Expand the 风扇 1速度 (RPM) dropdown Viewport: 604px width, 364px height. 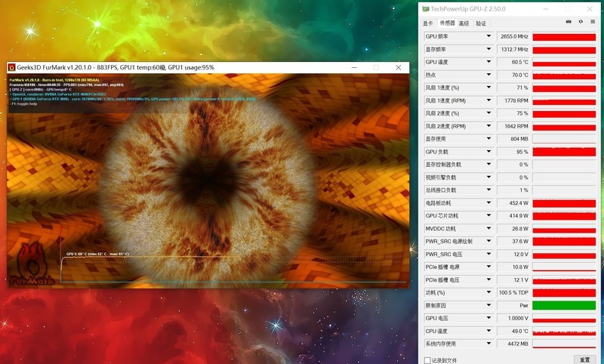coord(488,100)
